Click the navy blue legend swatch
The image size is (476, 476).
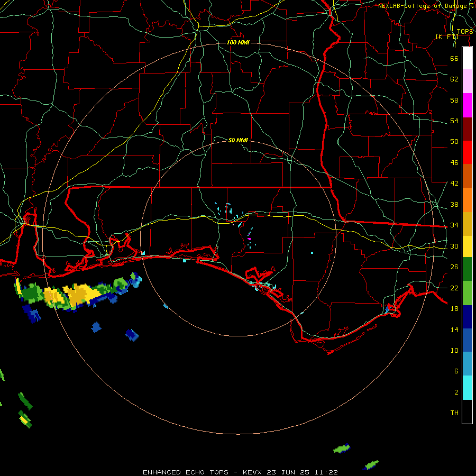tap(467, 317)
